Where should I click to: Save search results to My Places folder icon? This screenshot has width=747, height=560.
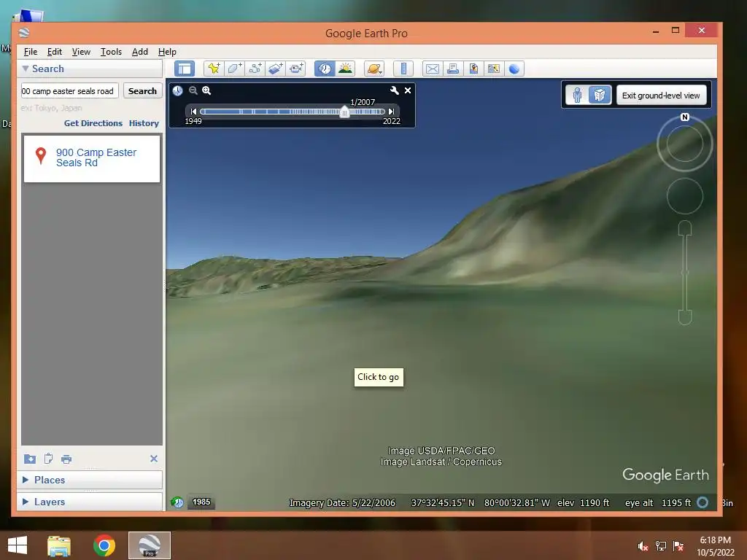[29, 459]
